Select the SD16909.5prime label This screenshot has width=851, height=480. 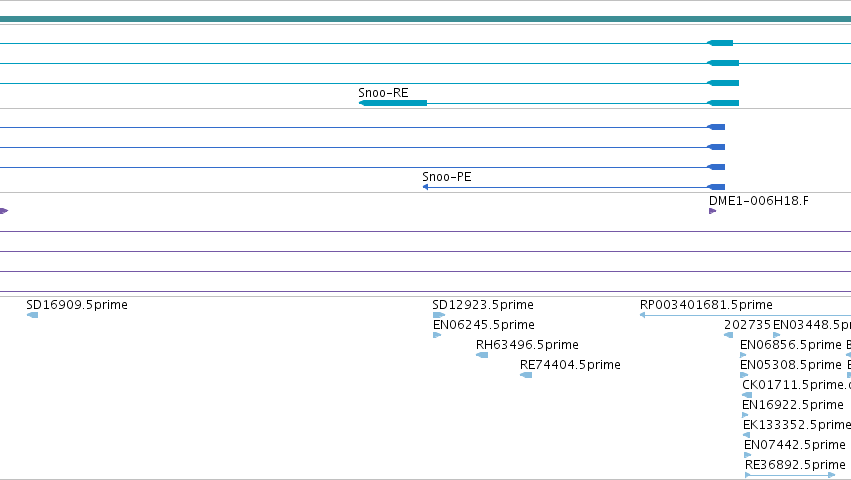click(77, 305)
